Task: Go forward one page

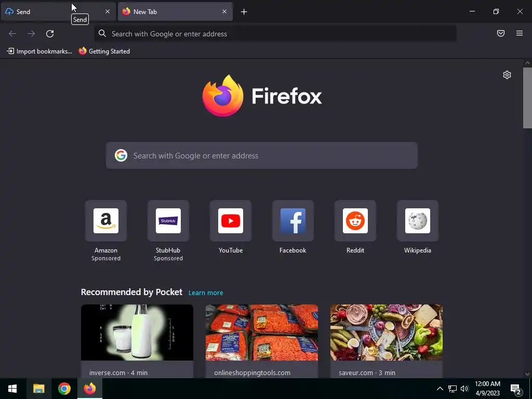Action: [x=31, y=34]
